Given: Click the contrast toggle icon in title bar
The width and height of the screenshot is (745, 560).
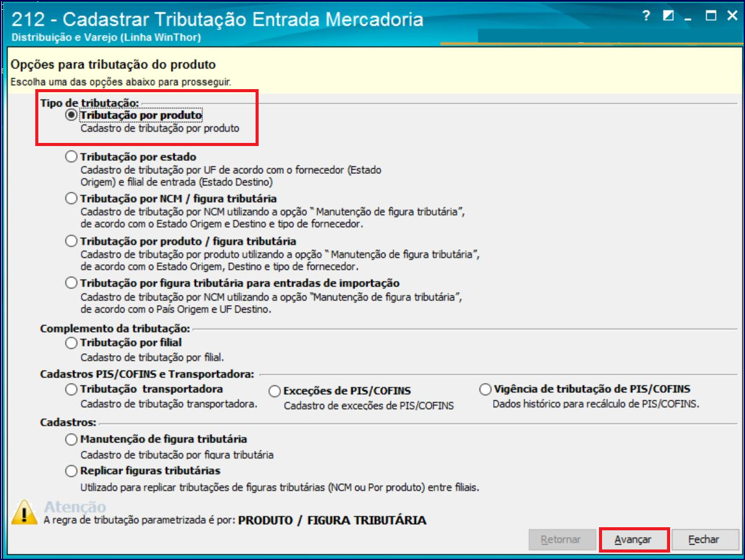Looking at the screenshot, I should [x=668, y=16].
